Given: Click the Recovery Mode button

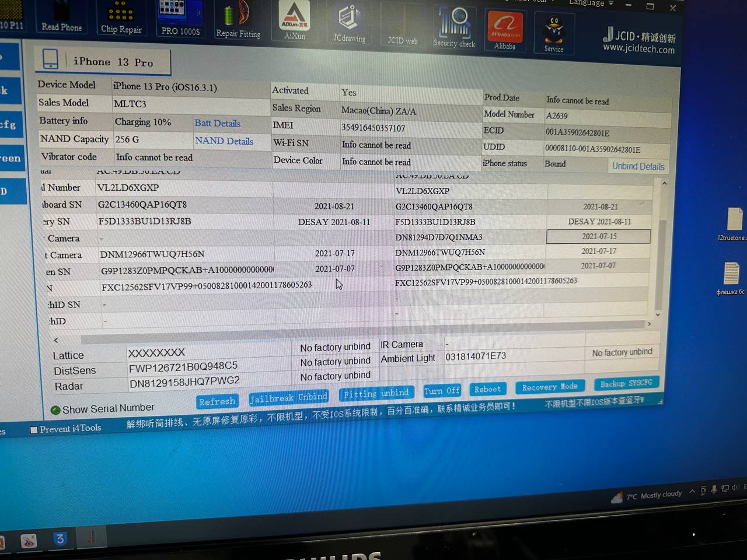Looking at the screenshot, I should coord(550,387).
